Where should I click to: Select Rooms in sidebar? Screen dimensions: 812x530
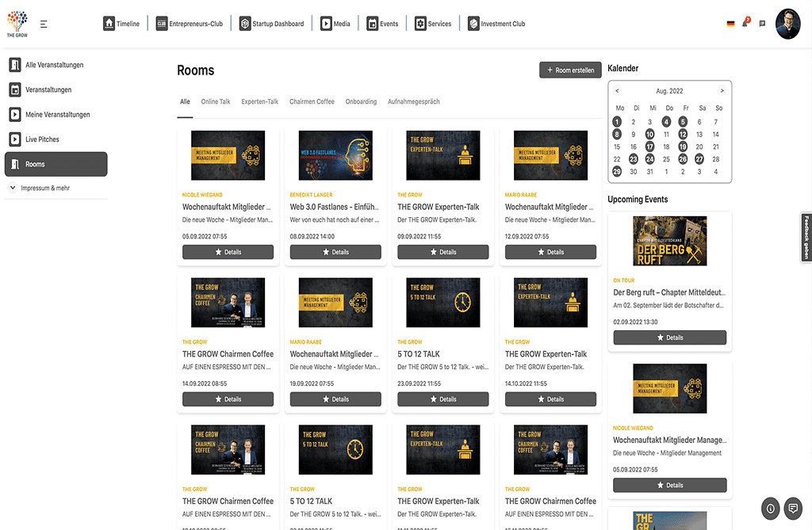(x=56, y=164)
